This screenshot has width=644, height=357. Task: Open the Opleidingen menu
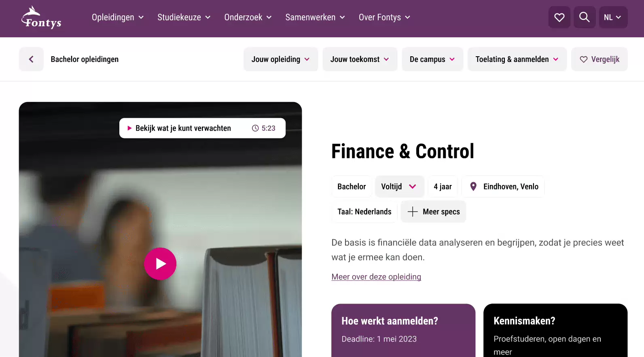(118, 17)
